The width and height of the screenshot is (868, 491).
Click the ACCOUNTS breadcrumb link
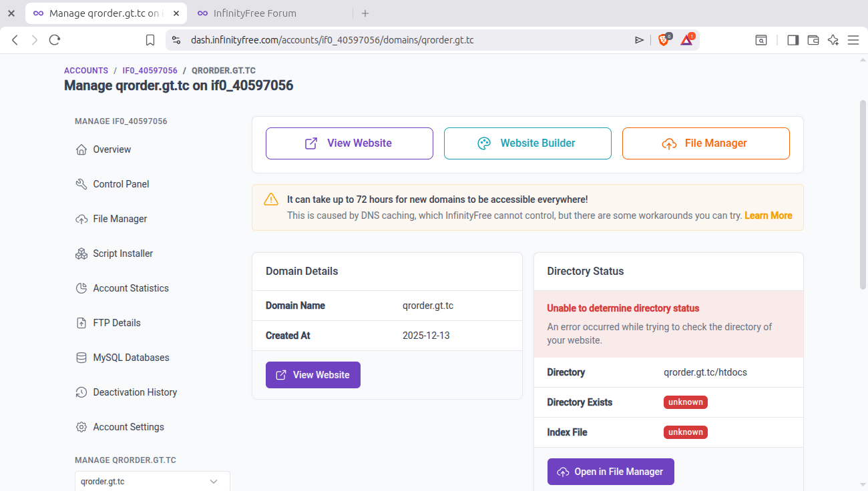pyautogui.click(x=86, y=71)
